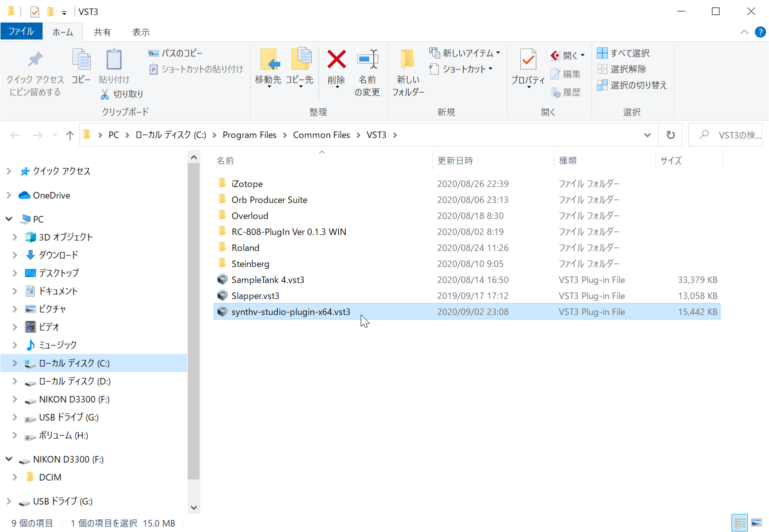Open the File (ファイル) tab
Viewport: 769px width, 532px height.
pyautogui.click(x=22, y=31)
